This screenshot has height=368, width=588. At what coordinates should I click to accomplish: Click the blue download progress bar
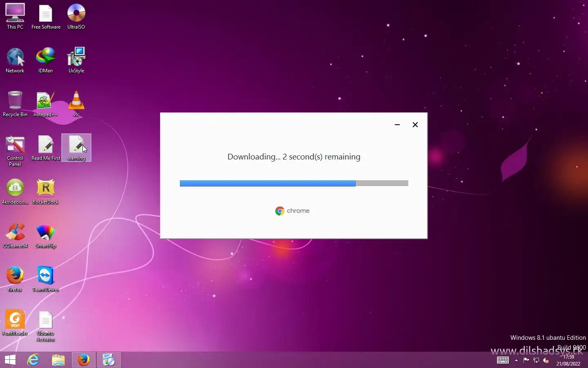point(294,183)
